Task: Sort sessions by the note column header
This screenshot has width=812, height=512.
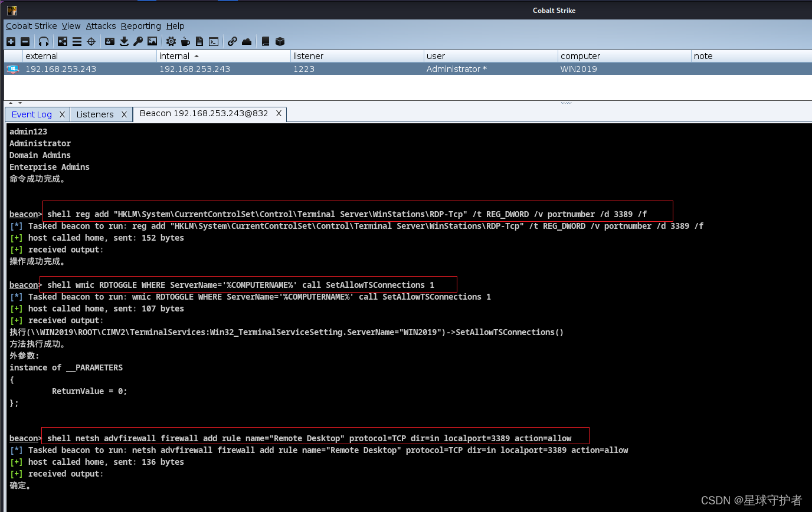Action: pyautogui.click(x=751, y=56)
